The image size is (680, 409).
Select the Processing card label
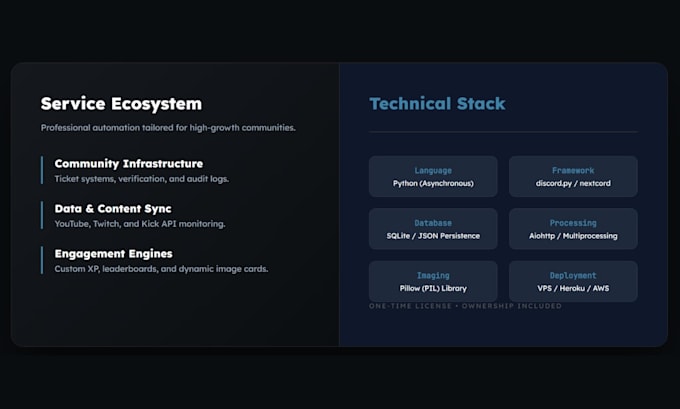[573, 223]
